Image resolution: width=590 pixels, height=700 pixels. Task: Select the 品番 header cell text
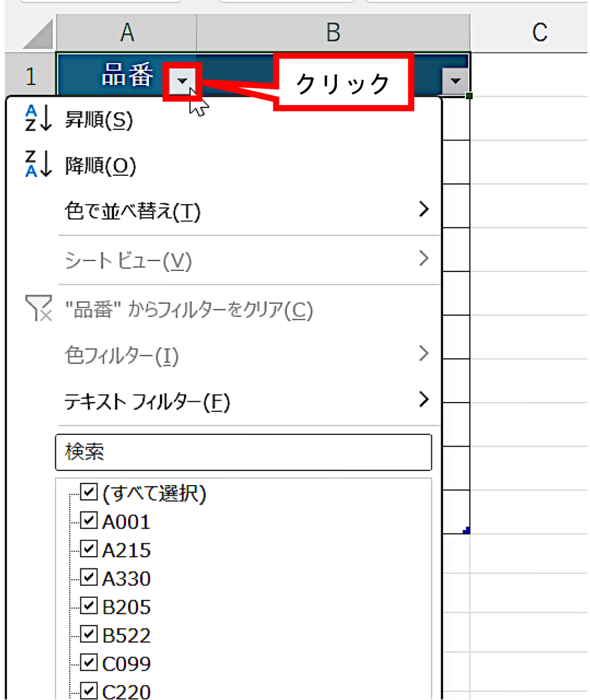[127, 74]
